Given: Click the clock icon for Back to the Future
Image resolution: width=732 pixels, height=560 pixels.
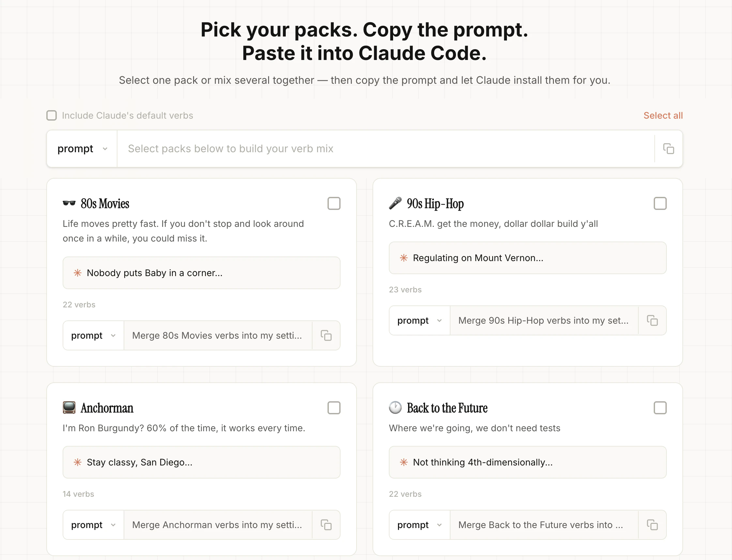Looking at the screenshot, I should [395, 408].
